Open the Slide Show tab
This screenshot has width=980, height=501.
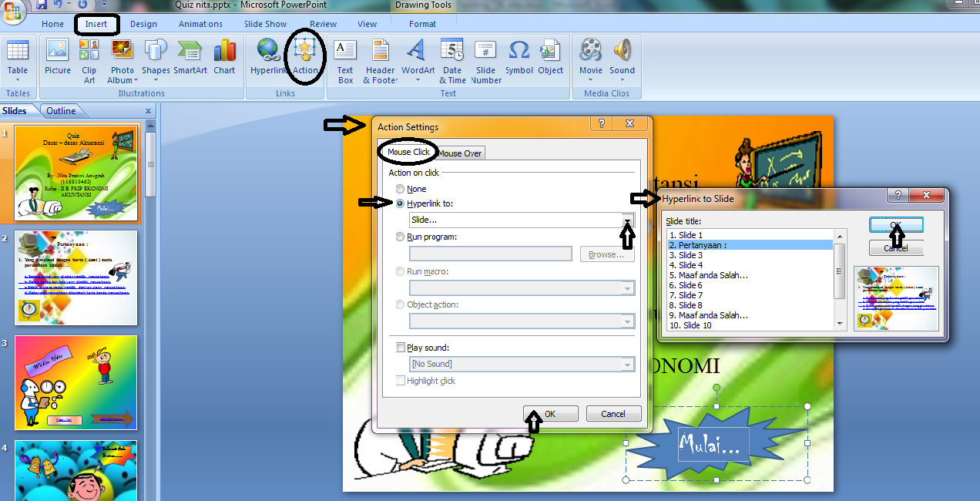tap(265, 24)
